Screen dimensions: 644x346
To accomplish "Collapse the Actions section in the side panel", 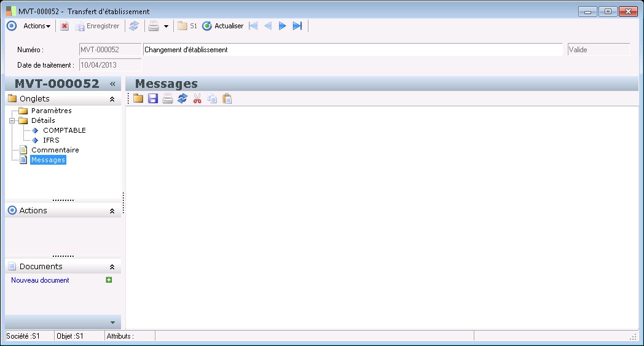I will [x=112, y=211].
